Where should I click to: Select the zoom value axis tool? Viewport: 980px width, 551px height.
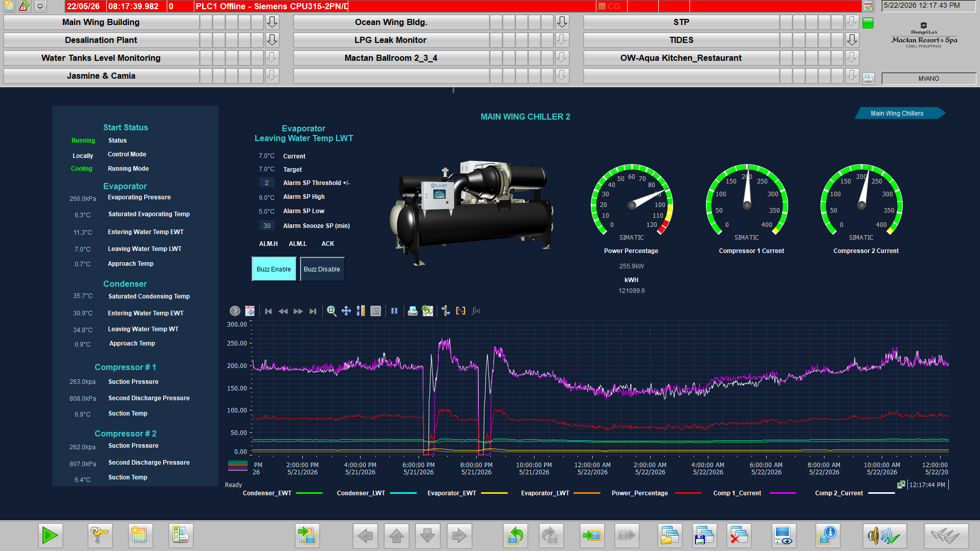[361, 311]
